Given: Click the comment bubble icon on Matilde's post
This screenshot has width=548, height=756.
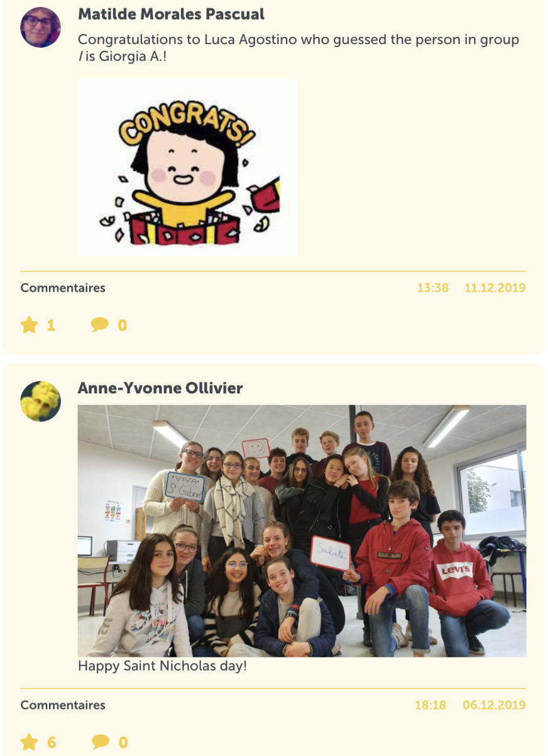Looking at the screenshot, I should pyautogui.click(x=100, y=325).
